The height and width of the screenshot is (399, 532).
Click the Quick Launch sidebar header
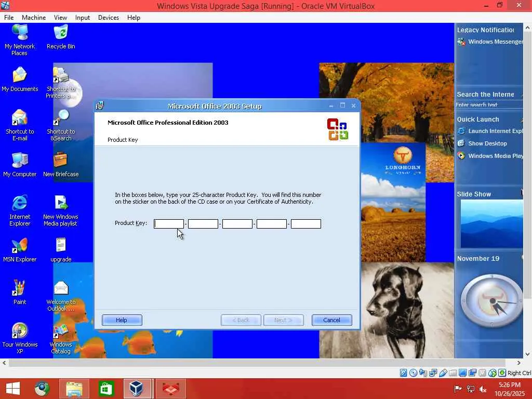click(478, 119)
